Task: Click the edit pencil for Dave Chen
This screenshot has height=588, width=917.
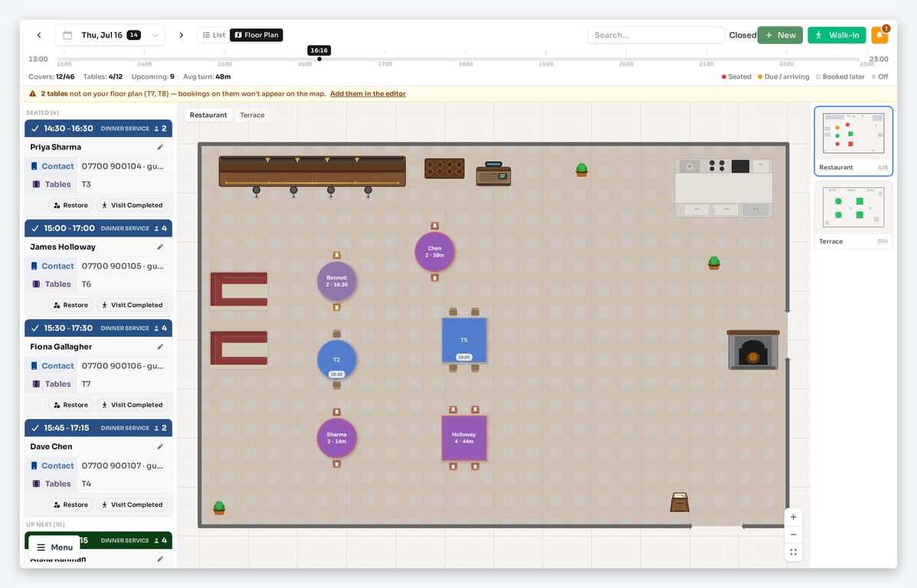Action: point(160,446)
